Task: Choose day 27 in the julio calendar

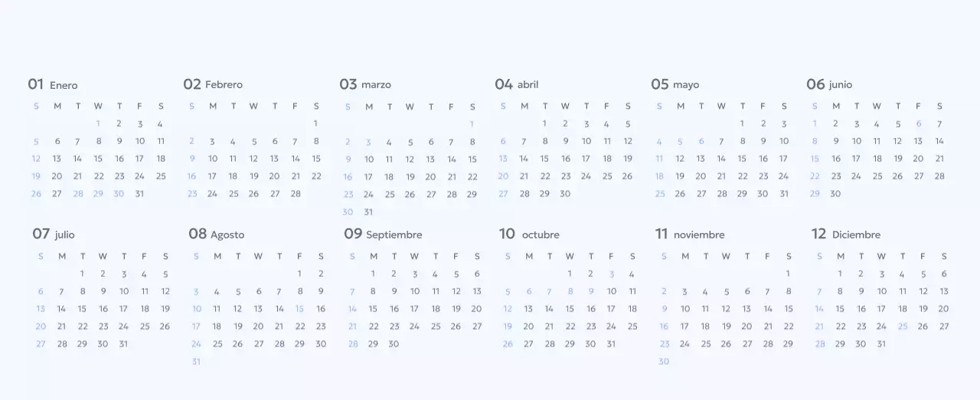Action: pos(41,344)
